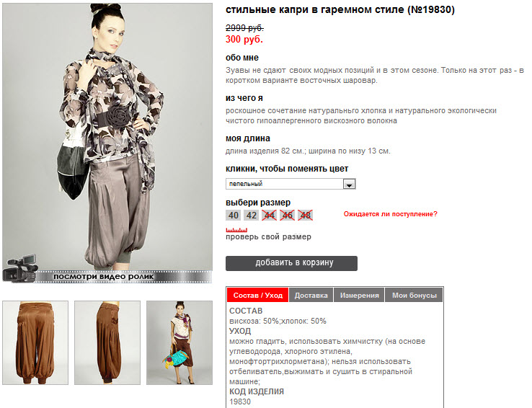The height and width of the screenshot is (408, 532).
Task: Open the color dropdown arrow
Action: 349,184
